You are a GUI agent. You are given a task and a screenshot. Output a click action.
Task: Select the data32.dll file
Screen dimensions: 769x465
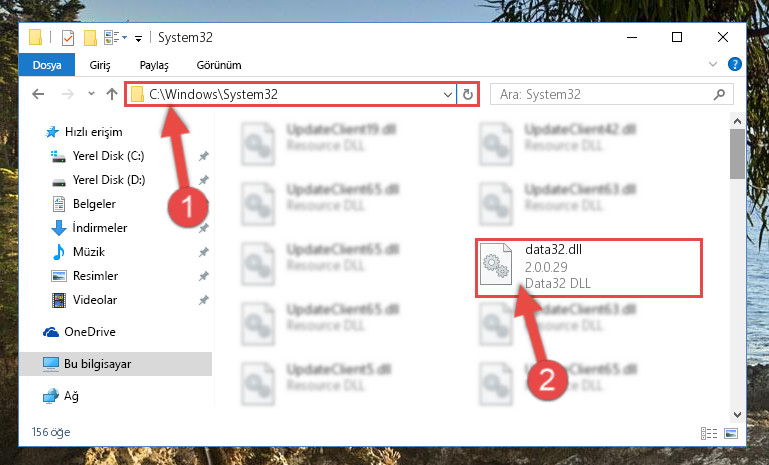pos(589,267)
